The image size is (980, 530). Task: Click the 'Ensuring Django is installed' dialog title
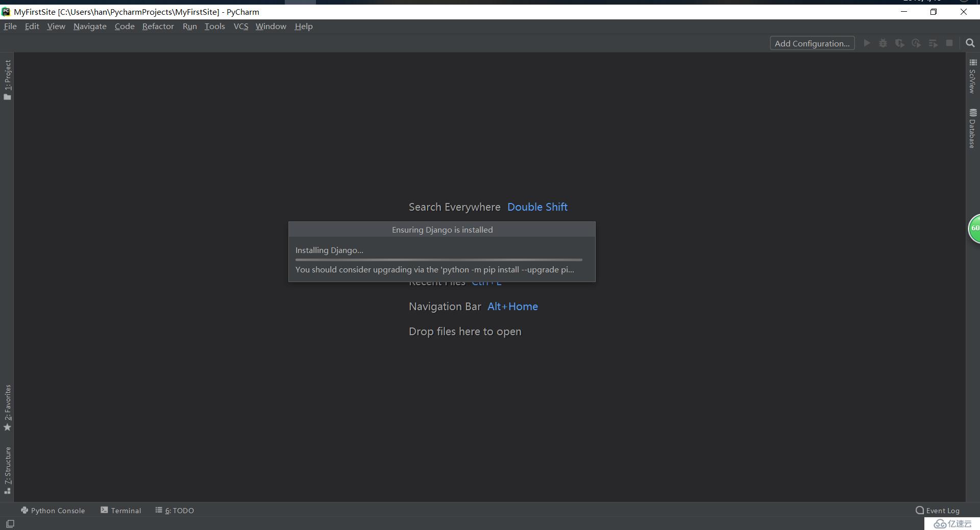pos(442,230)
